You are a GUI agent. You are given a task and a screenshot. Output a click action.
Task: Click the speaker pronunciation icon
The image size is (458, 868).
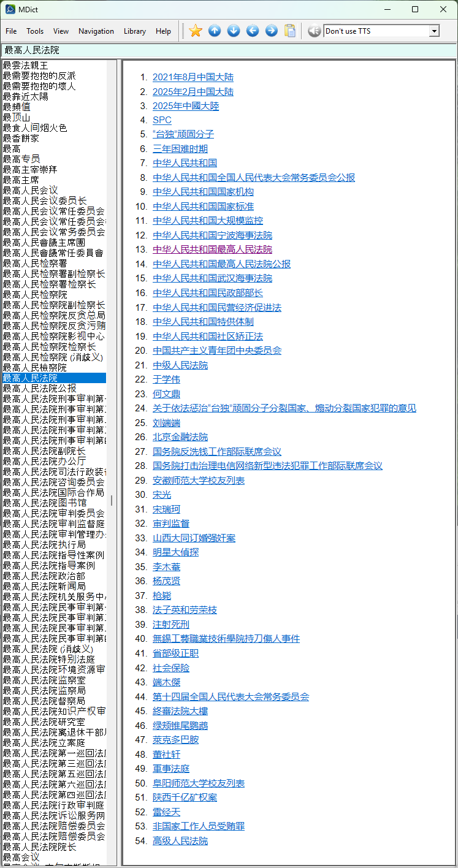click(x=314, y=31)
